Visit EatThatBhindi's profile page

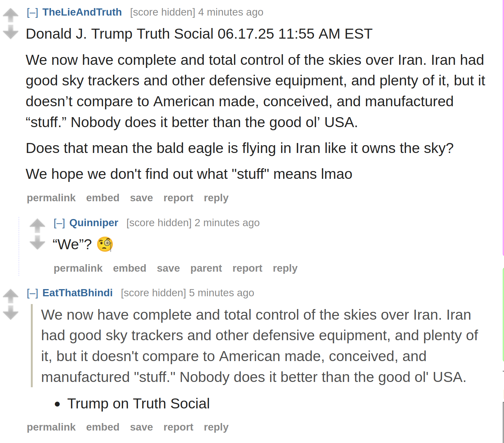pos(78,293)
